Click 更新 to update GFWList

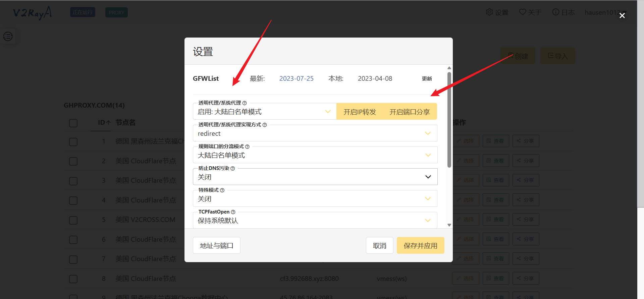pos(427,79)
